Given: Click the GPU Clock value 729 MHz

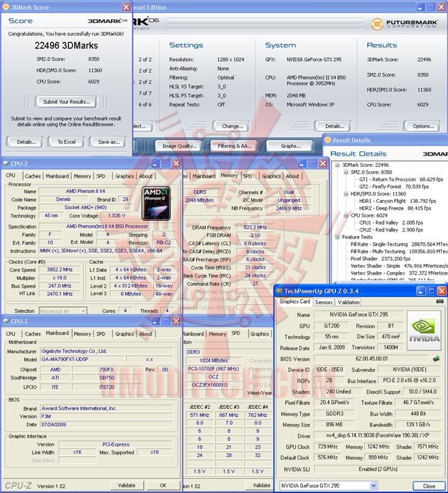Looking at the screenshot, I should pyautogui.click(x=327, y=446).
